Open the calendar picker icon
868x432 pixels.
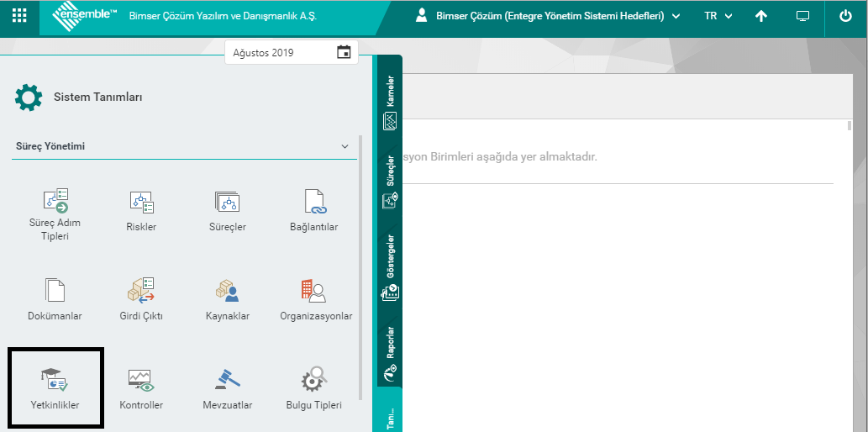[x=345, y=52]
